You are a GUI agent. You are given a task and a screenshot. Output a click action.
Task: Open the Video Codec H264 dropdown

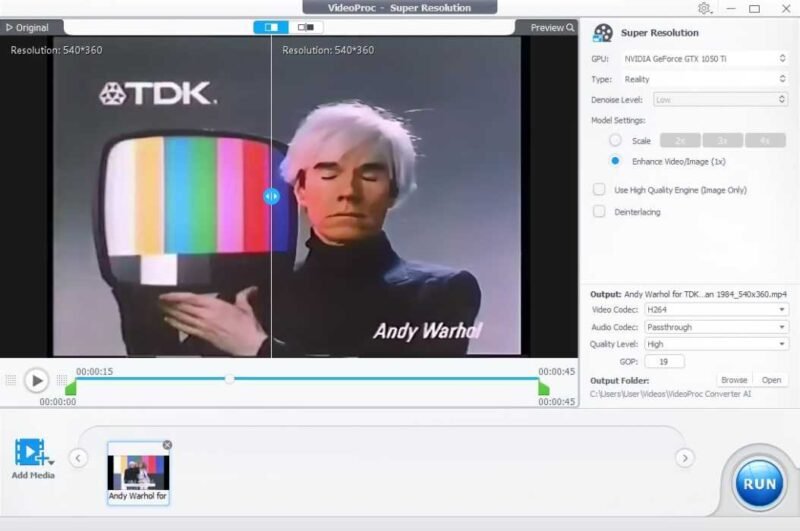point(716,310)
